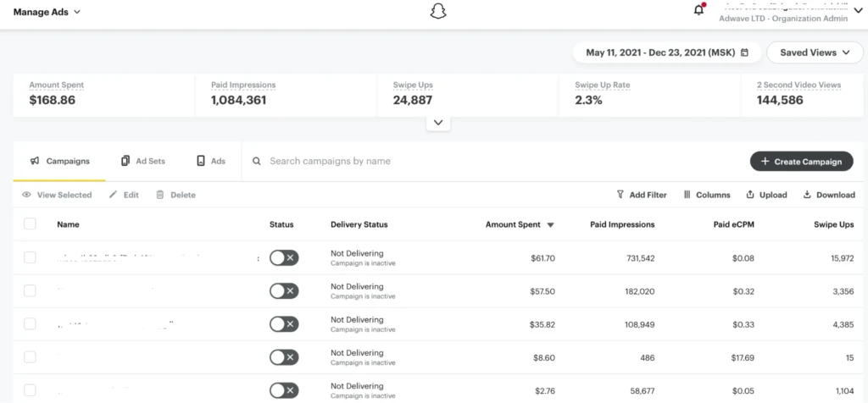Click the Swipe Ups 24,887 summary card
Viewport: 868px width, 403px height.
(x=468, y=95)
